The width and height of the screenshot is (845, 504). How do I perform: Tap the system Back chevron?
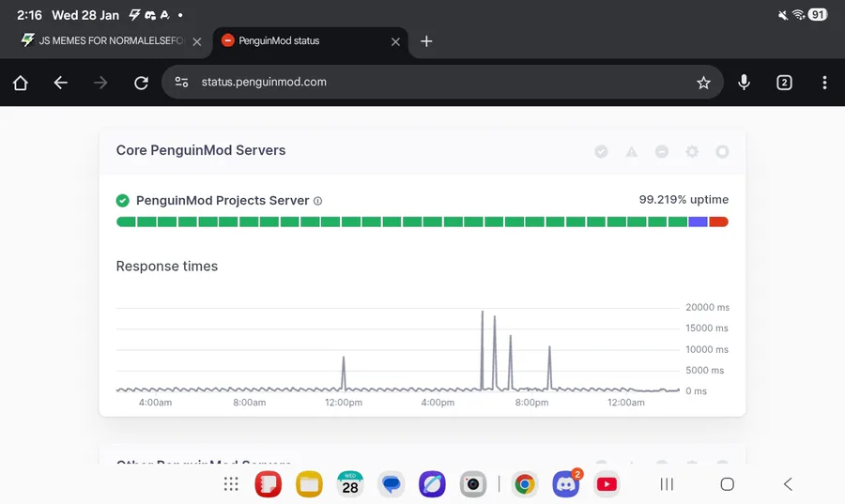tap(788, 484)
